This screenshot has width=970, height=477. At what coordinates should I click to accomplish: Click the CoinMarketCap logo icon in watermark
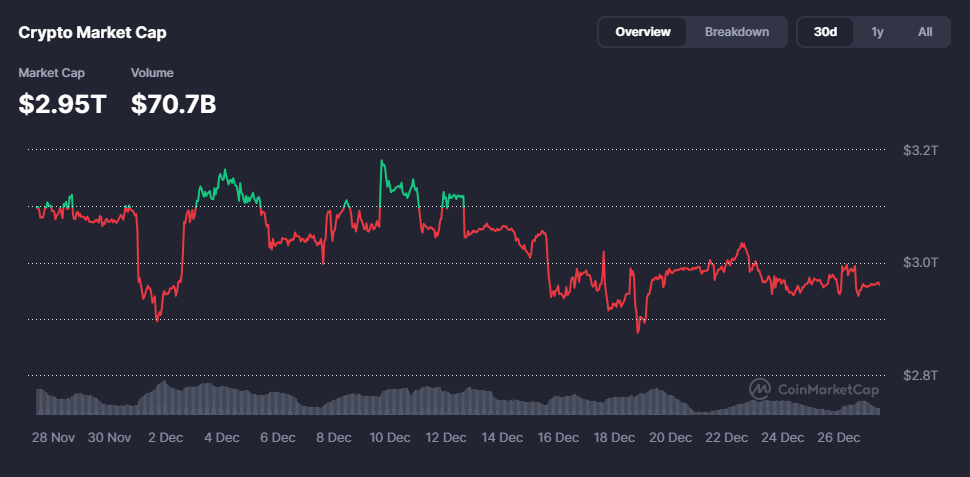(759, 389)
